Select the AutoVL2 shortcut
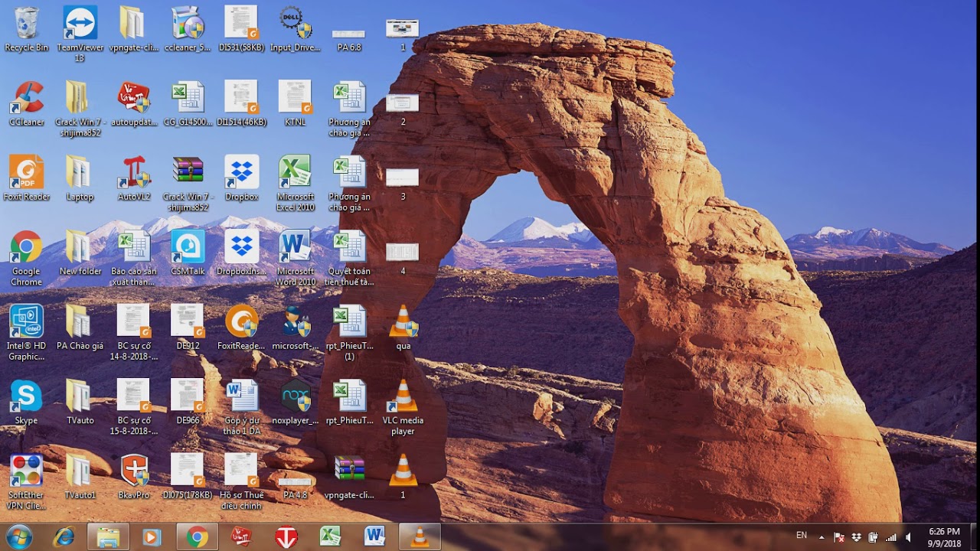Image resolution: width=980 pixels, height=551 pixels. pyautogui.click(x=134, y=178)
